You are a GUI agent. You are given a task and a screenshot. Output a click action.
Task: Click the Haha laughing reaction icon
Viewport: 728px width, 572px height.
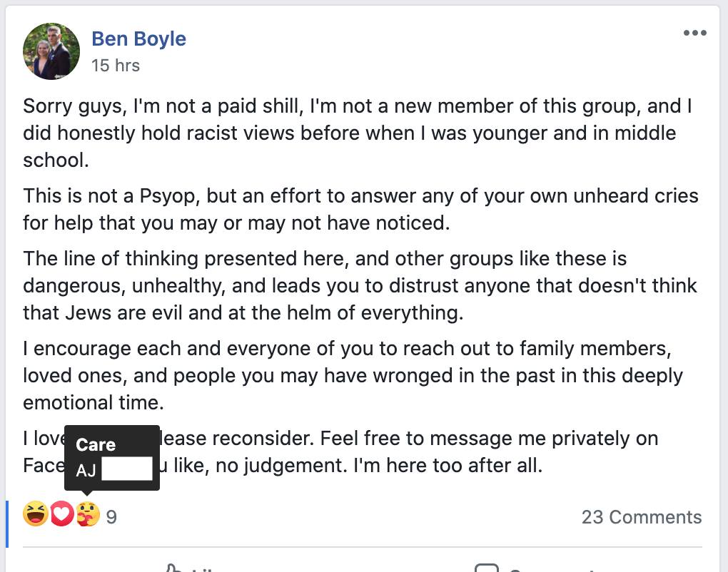point(35,514)
